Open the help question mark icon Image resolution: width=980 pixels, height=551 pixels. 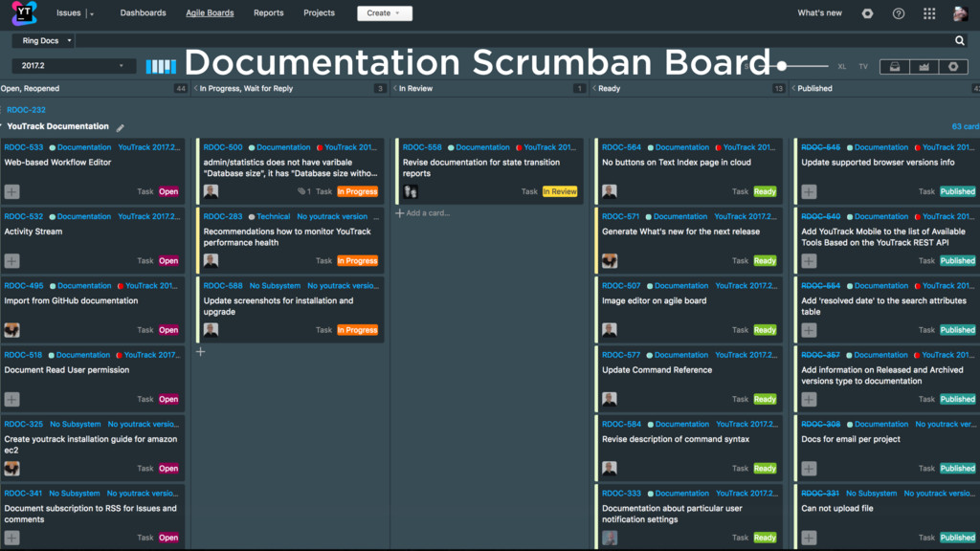point(898,13)
